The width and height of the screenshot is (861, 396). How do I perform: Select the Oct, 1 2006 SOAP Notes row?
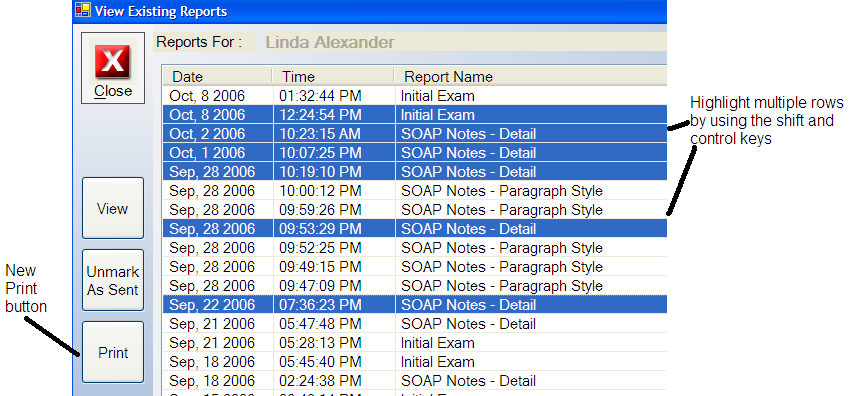tap(415, 153)
